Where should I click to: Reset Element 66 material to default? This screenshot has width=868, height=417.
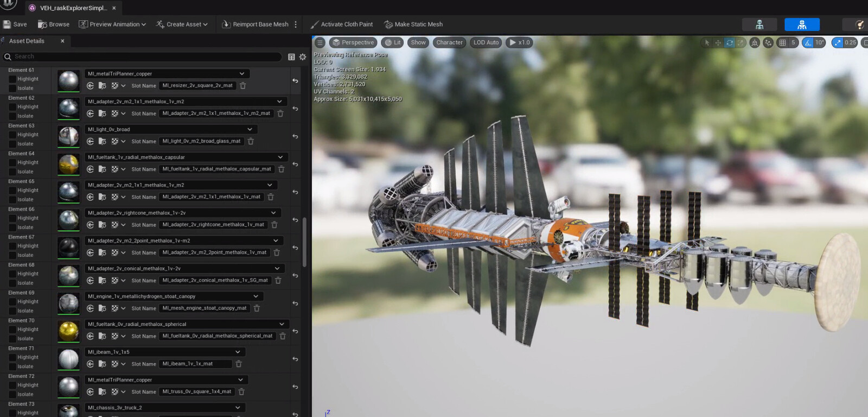click(x=295, y=220)
